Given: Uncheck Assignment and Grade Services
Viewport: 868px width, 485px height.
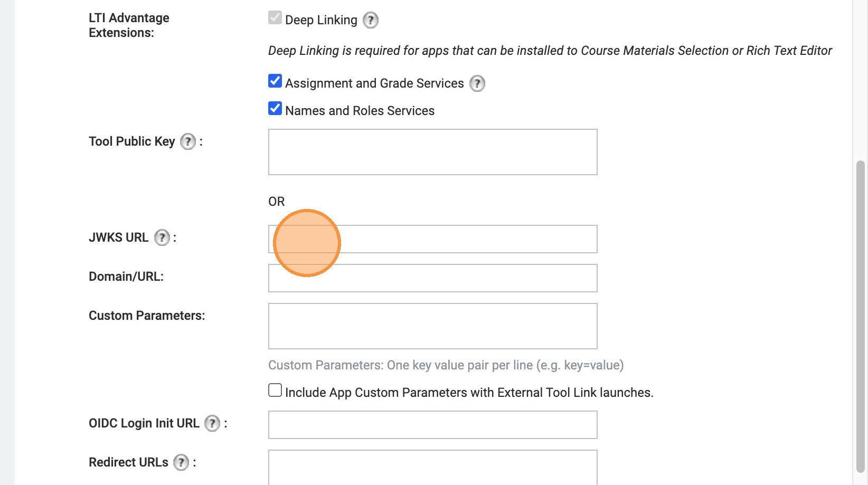Looking at the screenshot, I should click(x=275, y=81).
